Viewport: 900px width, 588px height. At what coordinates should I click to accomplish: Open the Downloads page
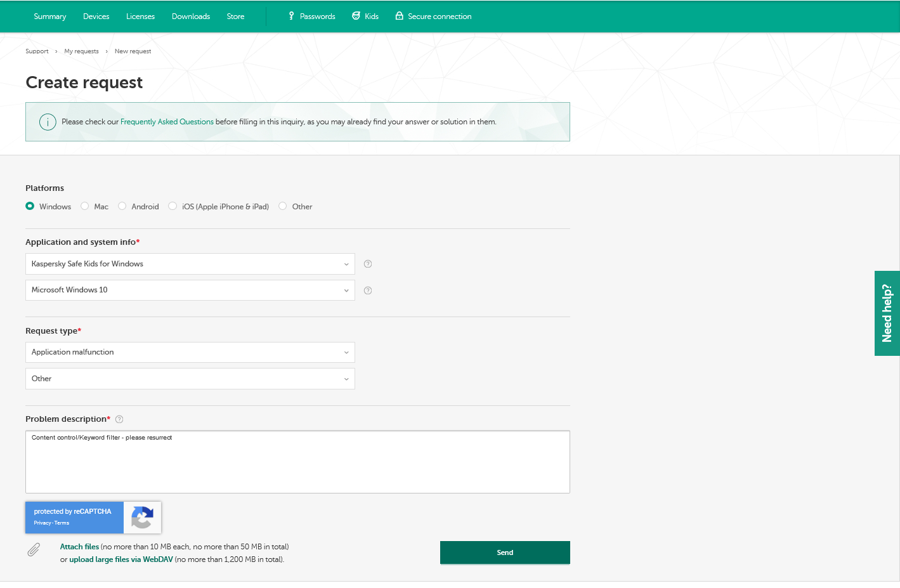(x=191, y=16)
